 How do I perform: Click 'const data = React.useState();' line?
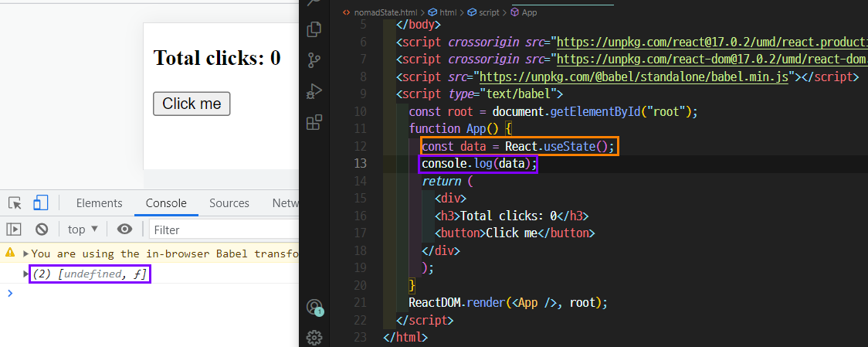(x=518, y=146)
